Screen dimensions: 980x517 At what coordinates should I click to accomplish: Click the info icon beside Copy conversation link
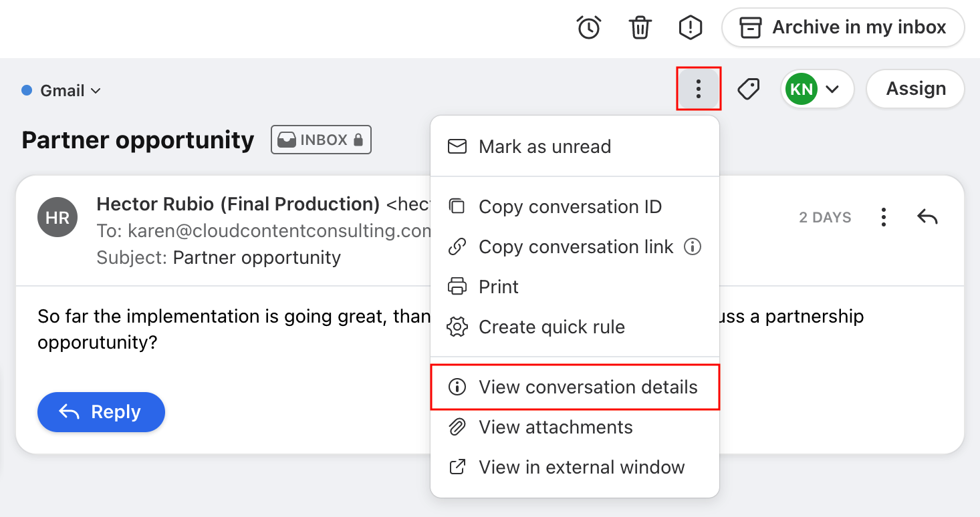[693, 247]
